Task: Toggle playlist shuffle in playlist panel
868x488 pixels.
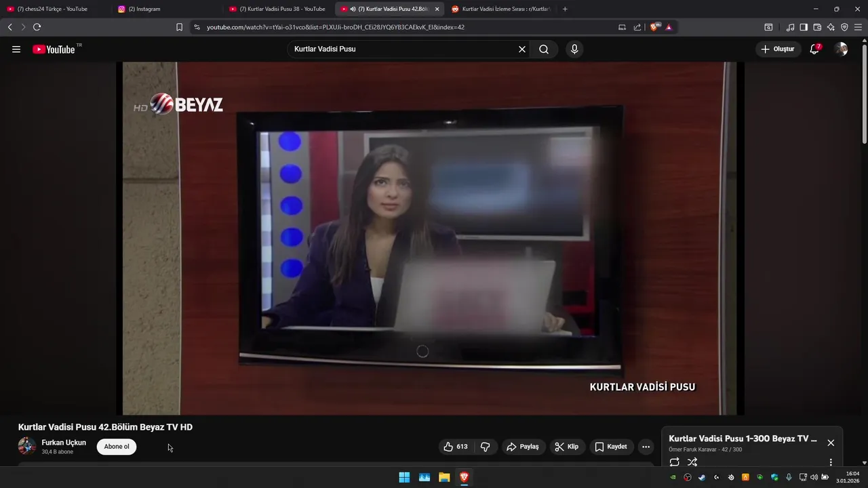Action: (x=692, y=462)
